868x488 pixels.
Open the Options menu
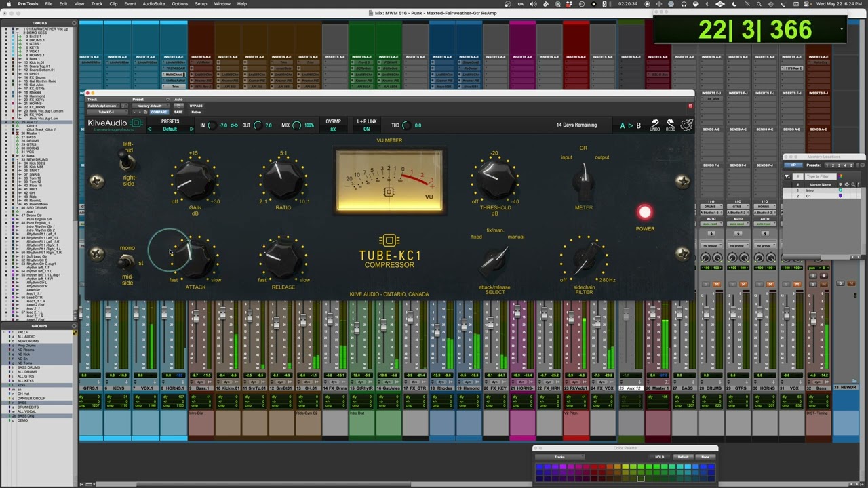(180, 4)
